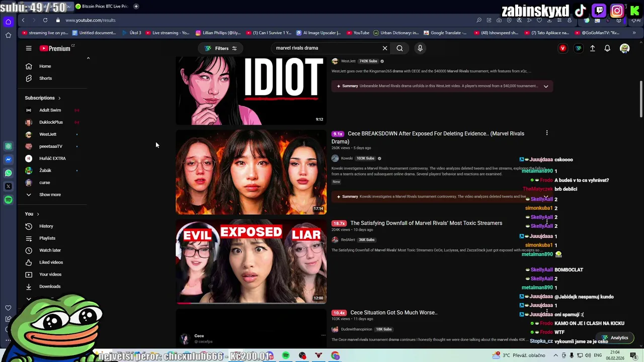This screenshot has width=644, height=362.
Task: Open the WestJett channel under the first video
Action: 348,61
